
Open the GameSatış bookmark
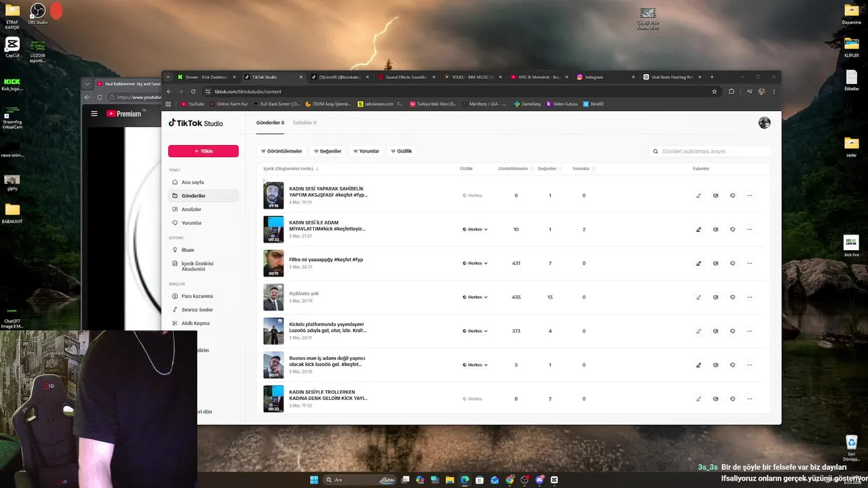pos(527,104)
